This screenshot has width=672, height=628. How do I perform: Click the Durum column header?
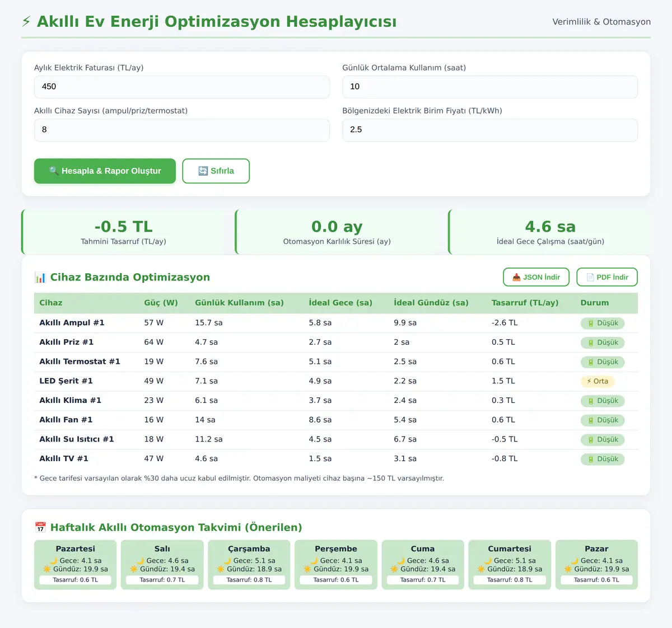595,303
